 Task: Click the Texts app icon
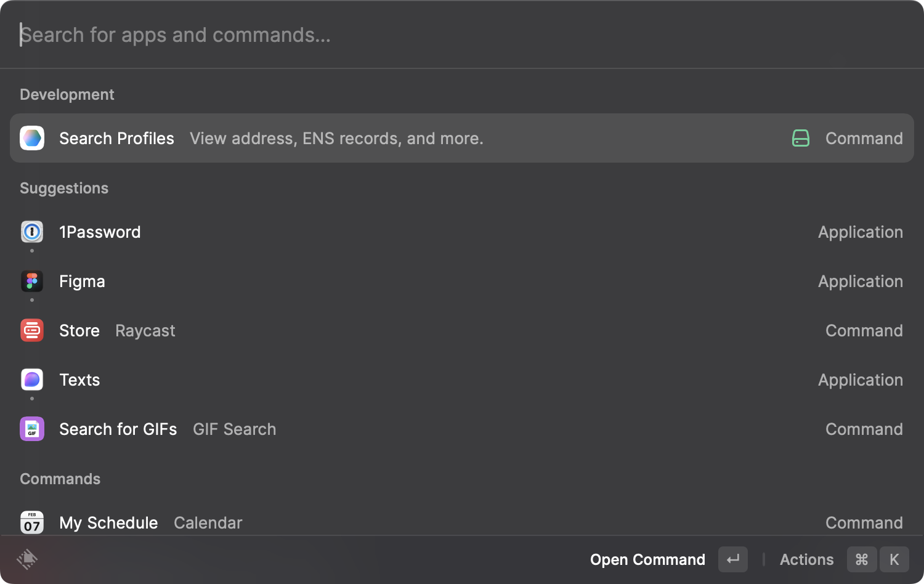(x=32, y=380)
